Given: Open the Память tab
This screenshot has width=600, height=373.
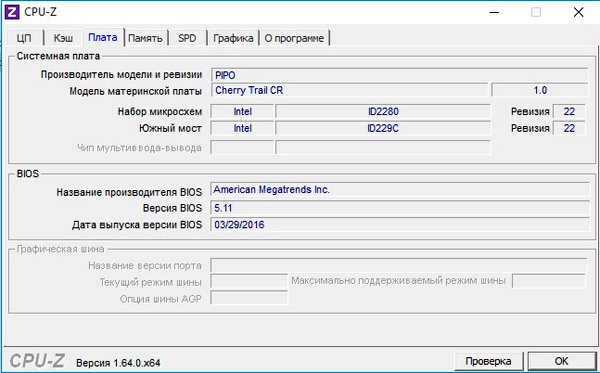Looking at the screenshot, I should [145, 38].
